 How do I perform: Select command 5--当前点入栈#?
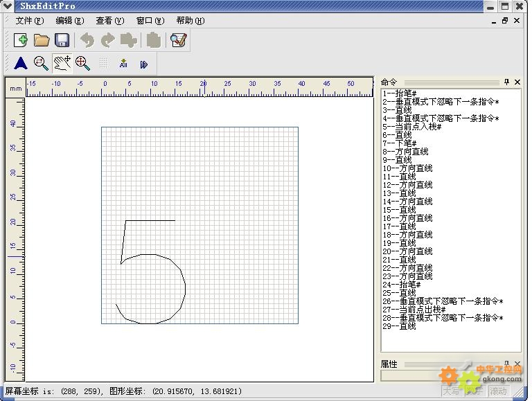tap(412, 127)
